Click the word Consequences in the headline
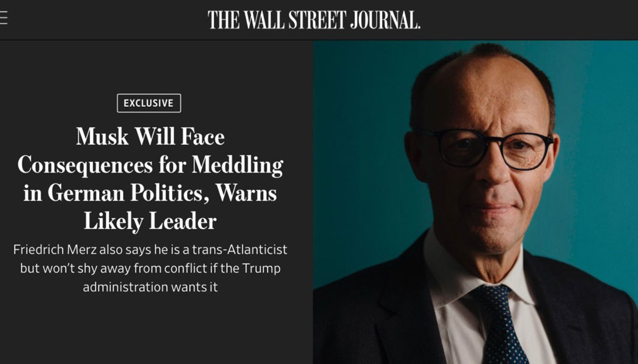This screenshot has width=638, height=364. pyautogui.click(x=85, y=166)
